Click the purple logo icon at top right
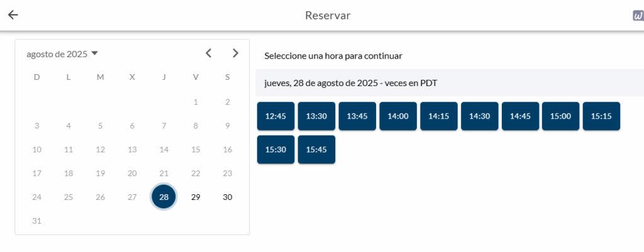The image size is (644, 252). point(638,16)
